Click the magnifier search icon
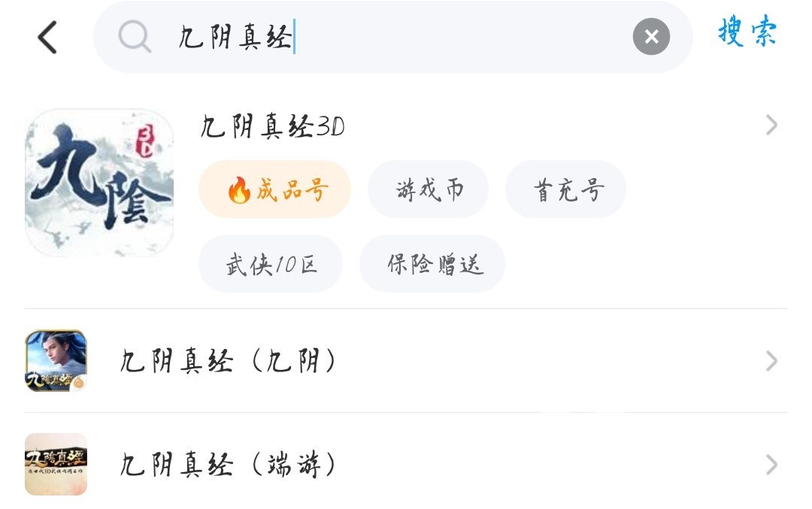This screenshot has width=812, height=509. tap(135, 36)
